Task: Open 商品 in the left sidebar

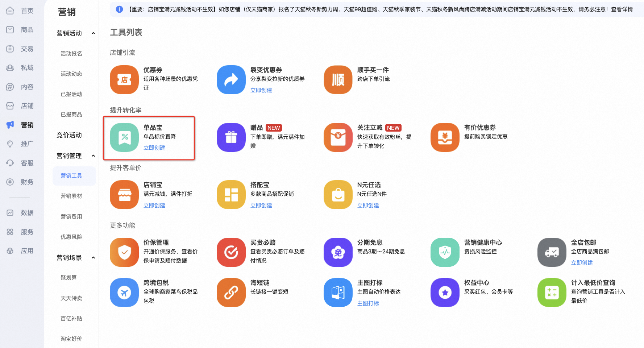Action: tap(20, 30)
